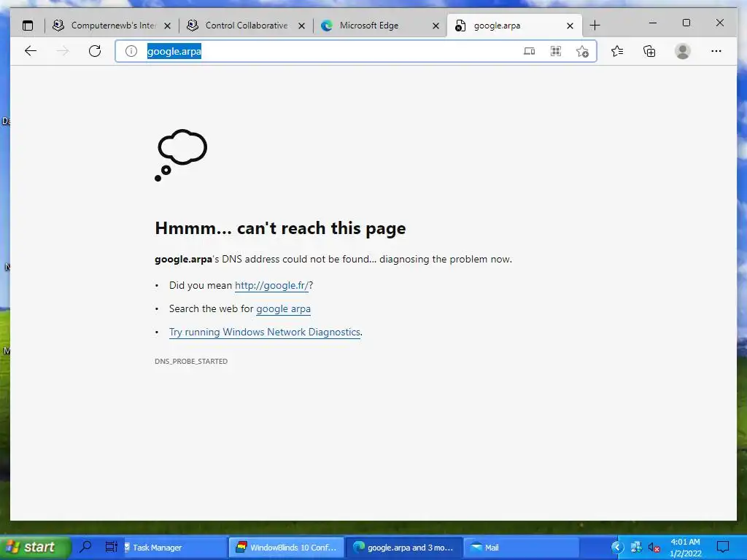Click the apps grid icon in address bar

point(555,51)
